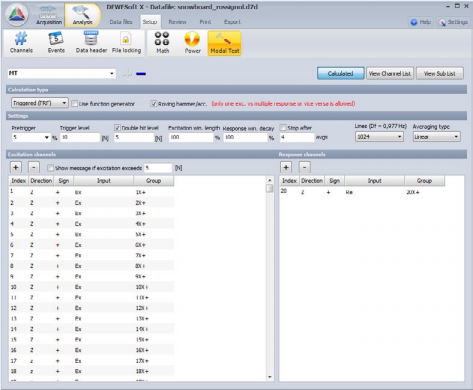Open the Lines 1024 dropdown

click(x=379, y=137)
